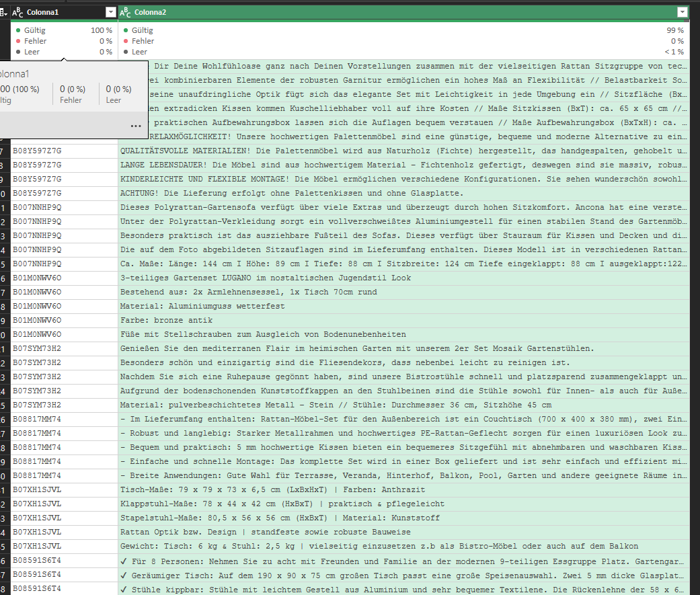Change data type icon of Colonna2

point(125,13)
